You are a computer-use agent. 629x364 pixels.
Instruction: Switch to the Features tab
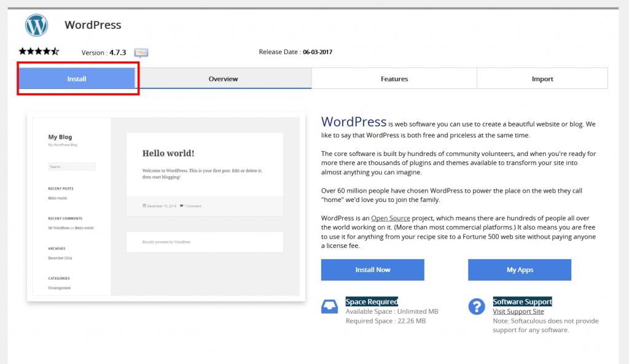394,79
